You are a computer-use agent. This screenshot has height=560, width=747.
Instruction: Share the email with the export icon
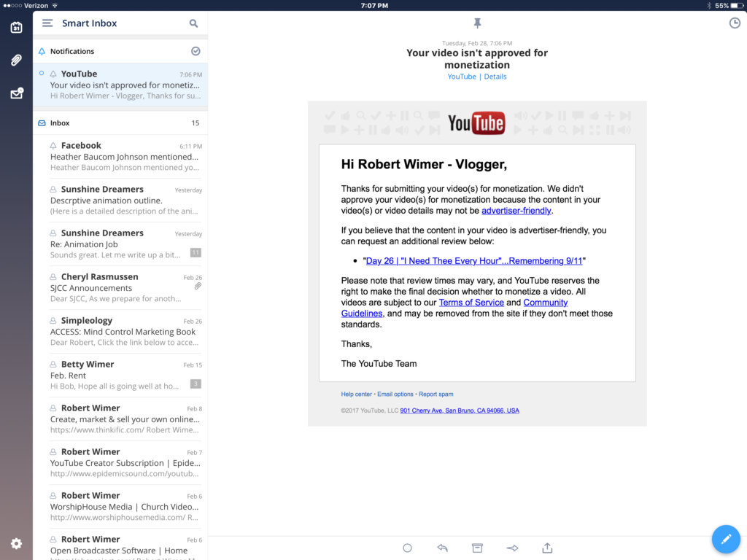click(x=547, y=548)
